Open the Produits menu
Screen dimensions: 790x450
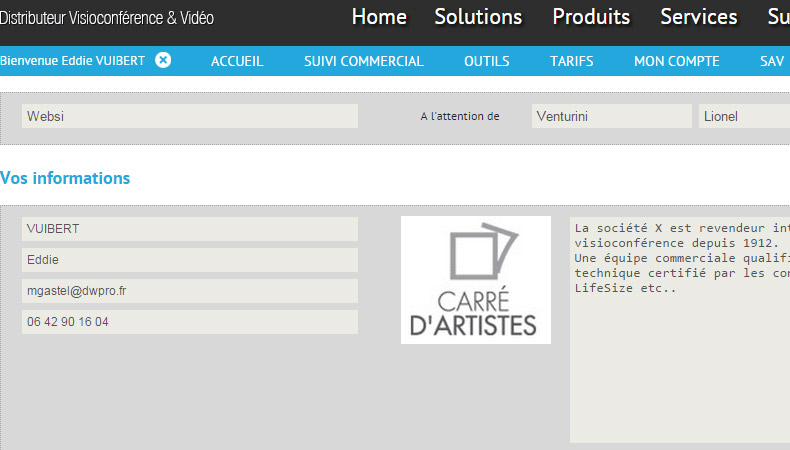[591, 17]
